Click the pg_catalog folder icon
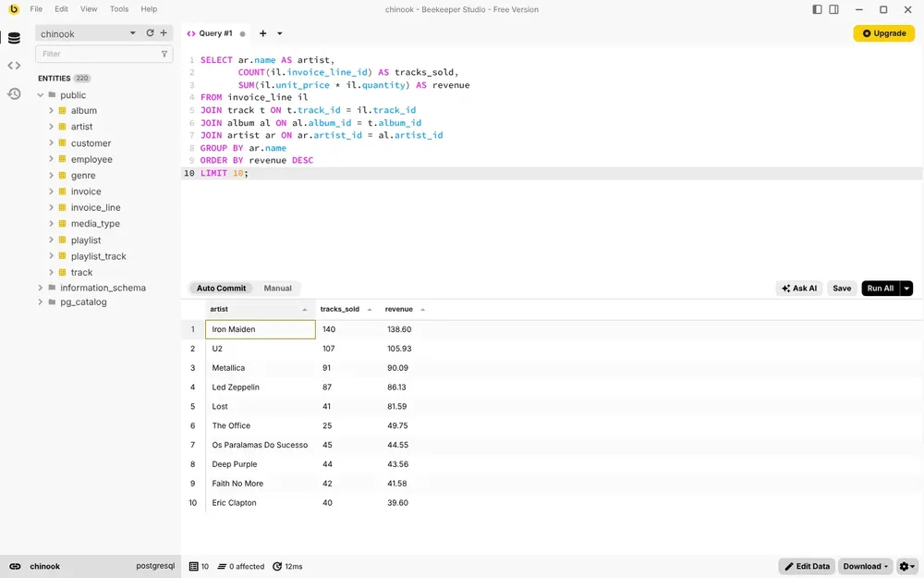 (52, 302)
